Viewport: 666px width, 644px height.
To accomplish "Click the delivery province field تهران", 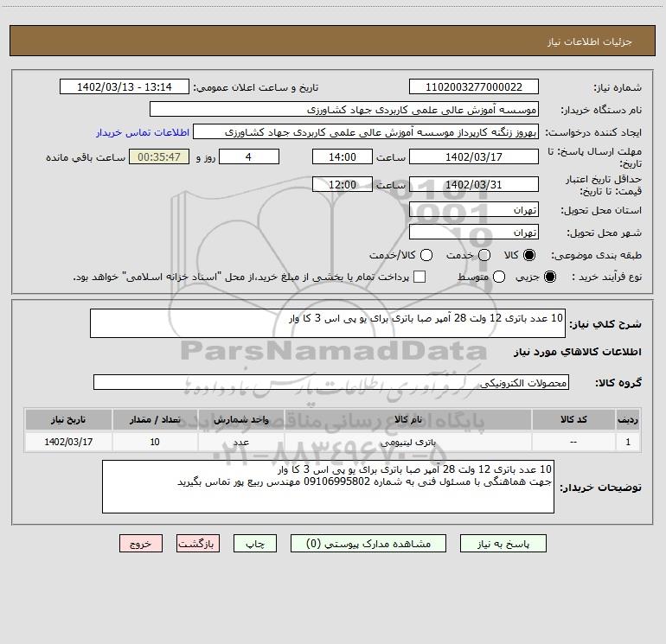I will (474, 209).
